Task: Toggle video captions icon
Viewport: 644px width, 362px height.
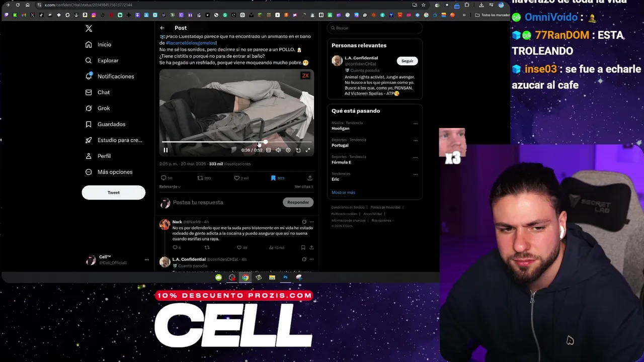Action: (268, 150)
